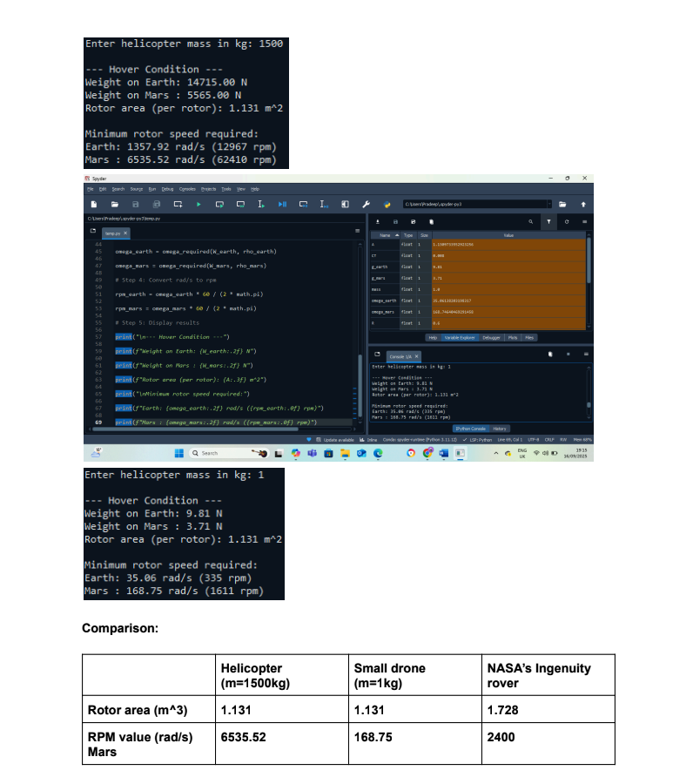This screenshot has height=784, width=693.
Task: Open Preferences with the wrench icon
Action: [x=366, y=204]
